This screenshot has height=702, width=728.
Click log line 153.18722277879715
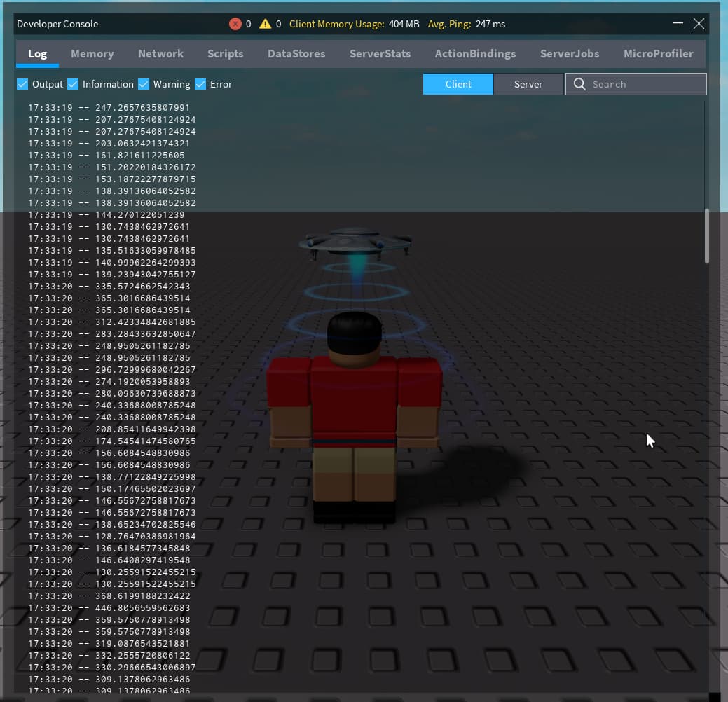pos(112,179)
